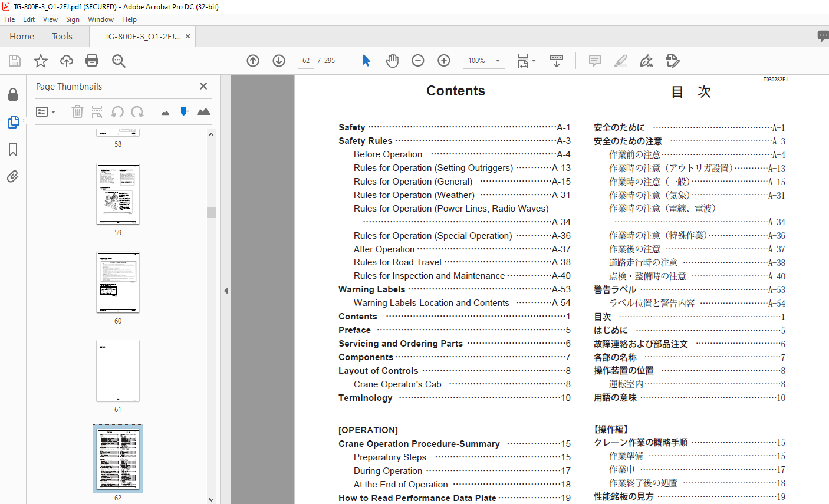Go to previous page arrow
829x504 pixels.
point(253,61)
